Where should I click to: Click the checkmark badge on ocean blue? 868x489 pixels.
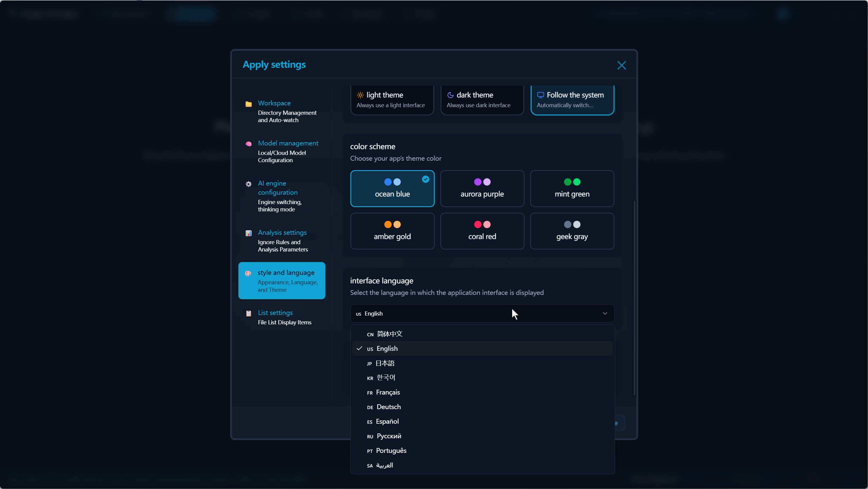click(x=426, y=179)
